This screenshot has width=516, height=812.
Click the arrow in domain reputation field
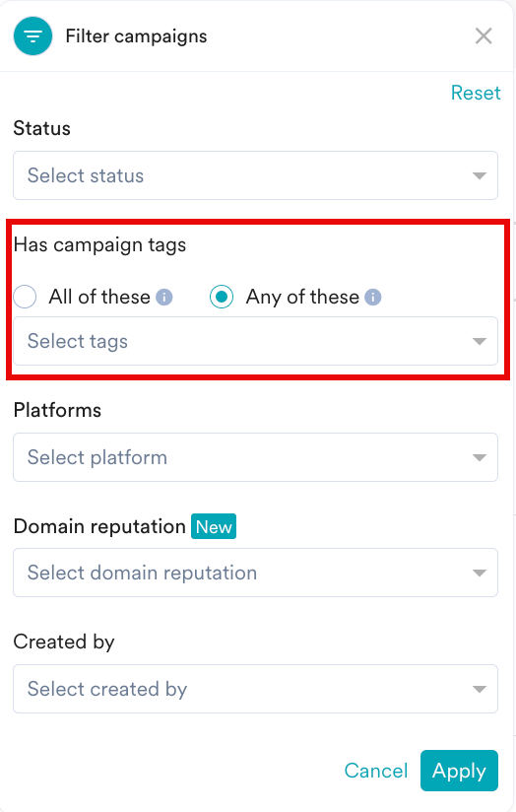click(x=480, y=574)
